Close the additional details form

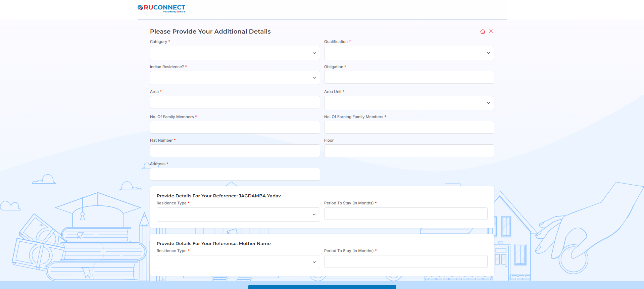491,31
